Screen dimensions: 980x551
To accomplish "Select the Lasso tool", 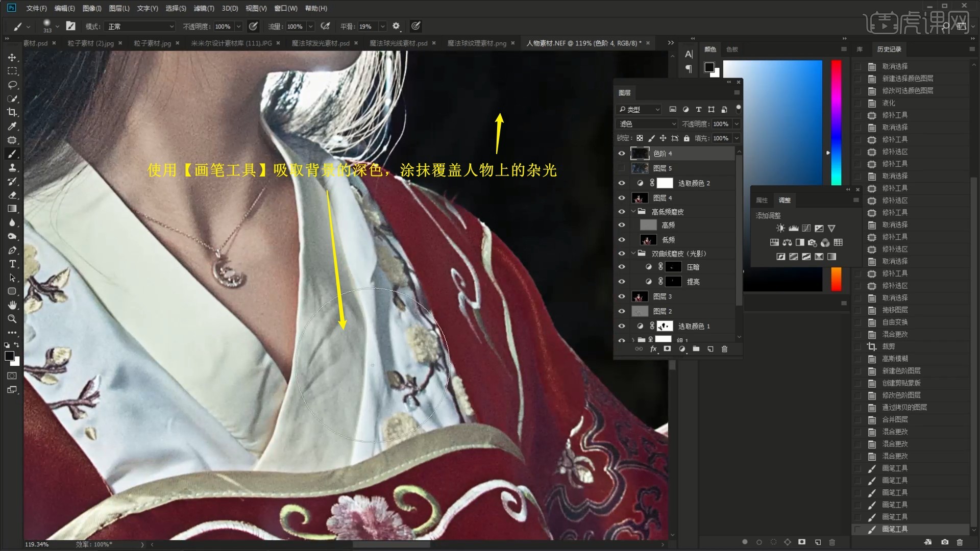I will (12, 85).
